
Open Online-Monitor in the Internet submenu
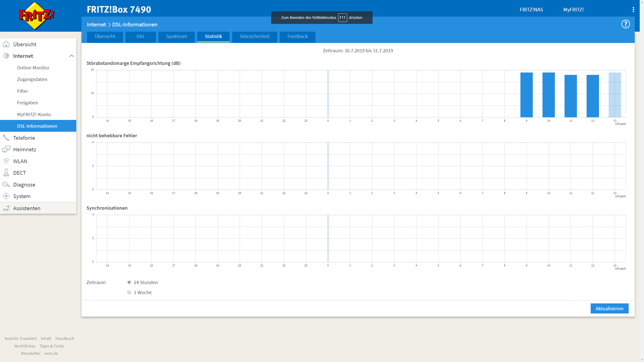coord(33,68)
